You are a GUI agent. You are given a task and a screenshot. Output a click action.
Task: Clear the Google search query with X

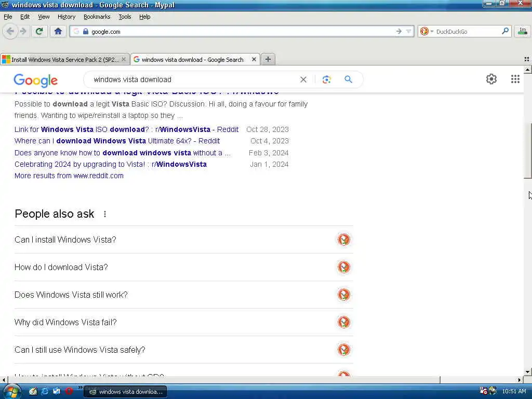(x=303, y=79)
